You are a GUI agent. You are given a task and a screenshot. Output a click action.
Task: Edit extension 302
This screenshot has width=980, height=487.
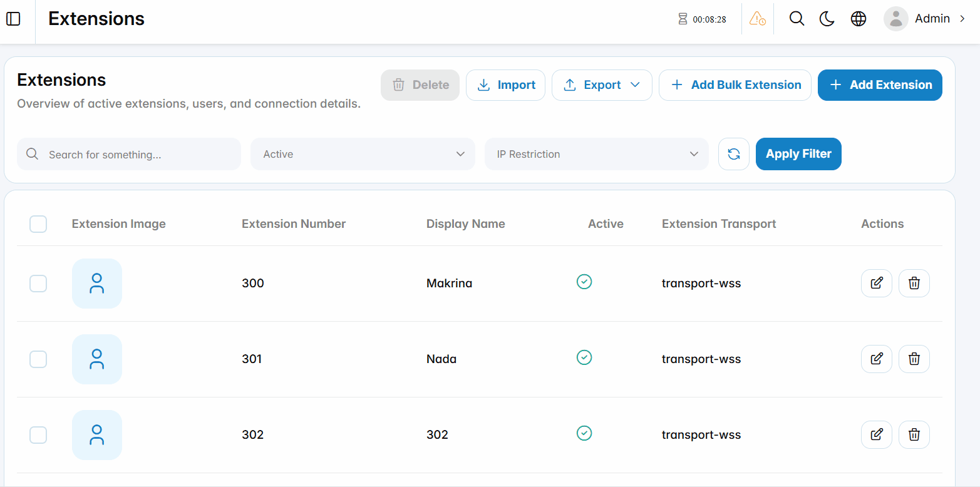pos(877,434)
